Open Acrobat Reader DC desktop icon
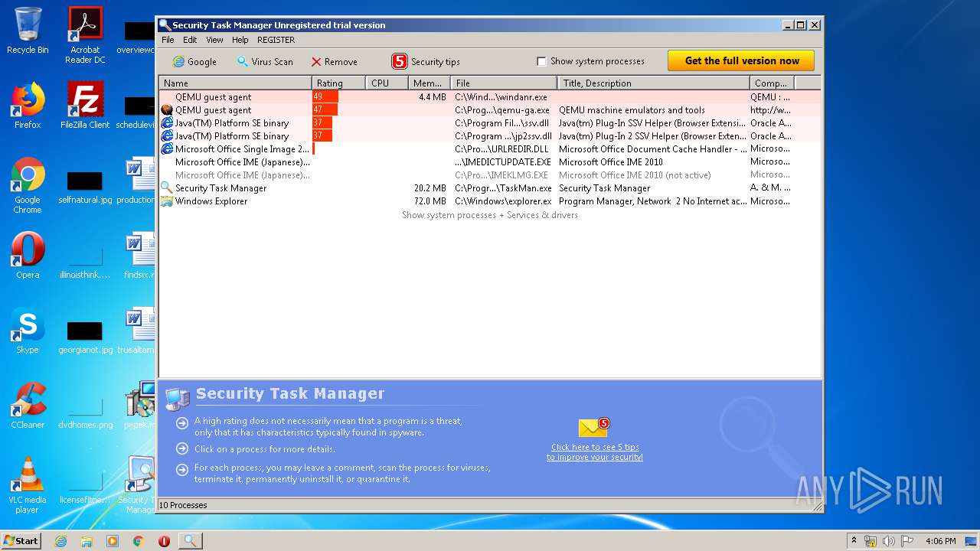 (x=85, y=35)
